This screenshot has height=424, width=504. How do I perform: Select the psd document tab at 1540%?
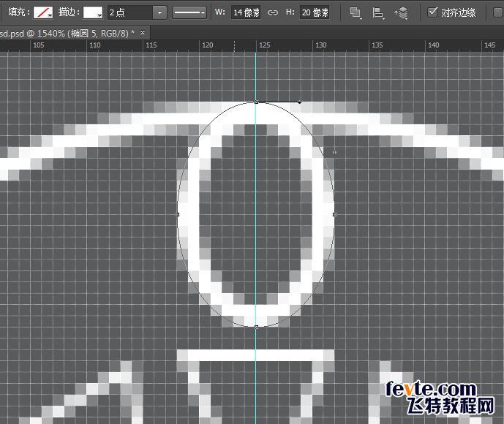click(x=66, y=33)
